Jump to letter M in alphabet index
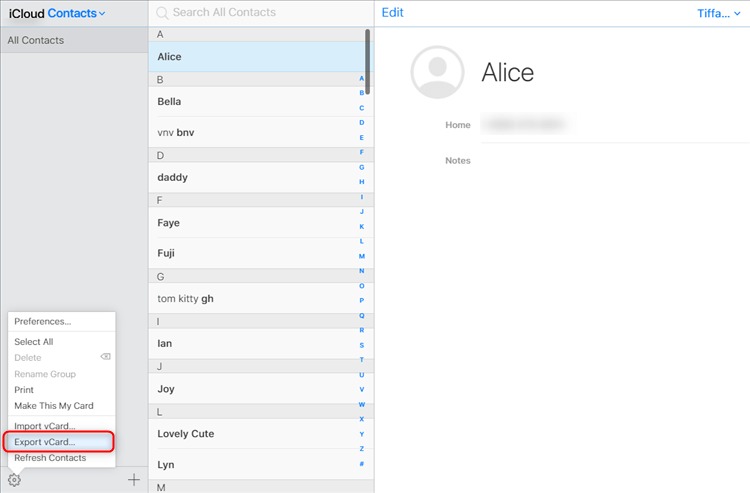 pos(361,256)
